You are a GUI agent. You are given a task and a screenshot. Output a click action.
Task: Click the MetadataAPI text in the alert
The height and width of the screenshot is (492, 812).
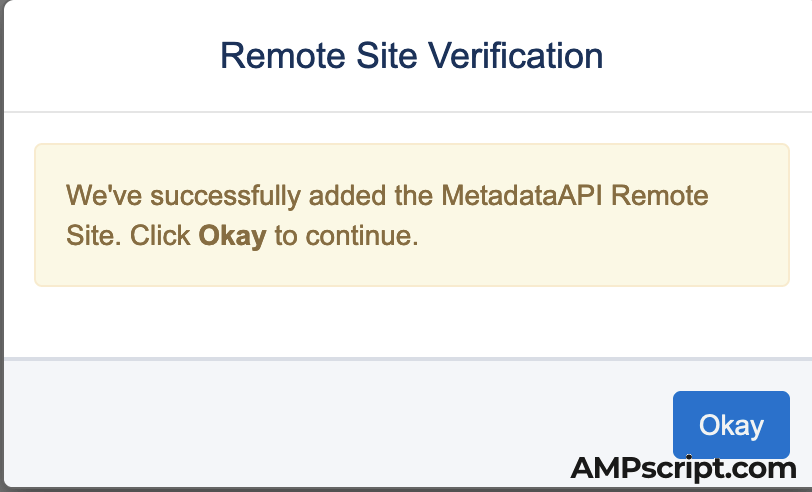(522, 195)
